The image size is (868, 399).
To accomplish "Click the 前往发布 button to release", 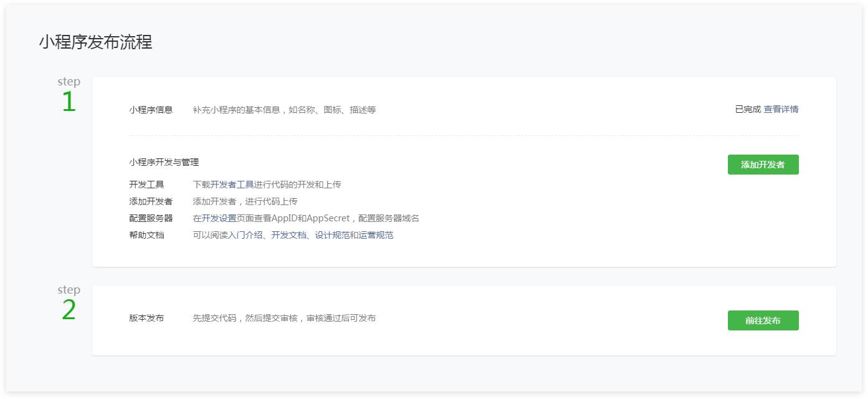I will 763,320.
